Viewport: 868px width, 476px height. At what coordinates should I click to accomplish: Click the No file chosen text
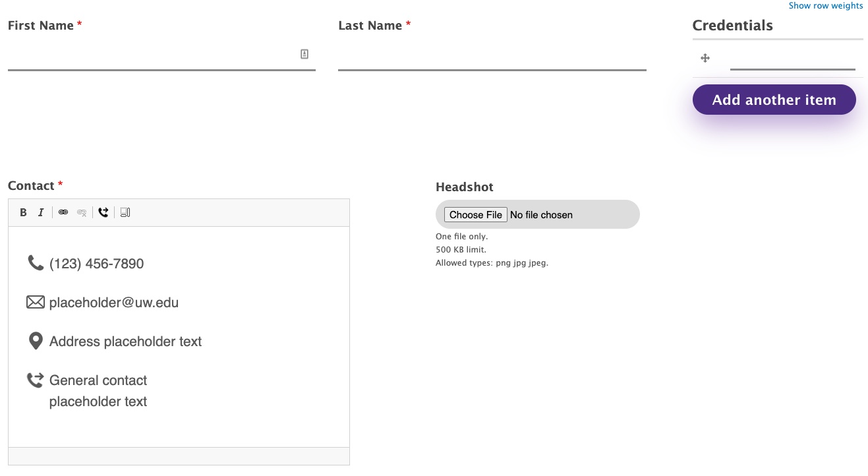coord(541,215)
